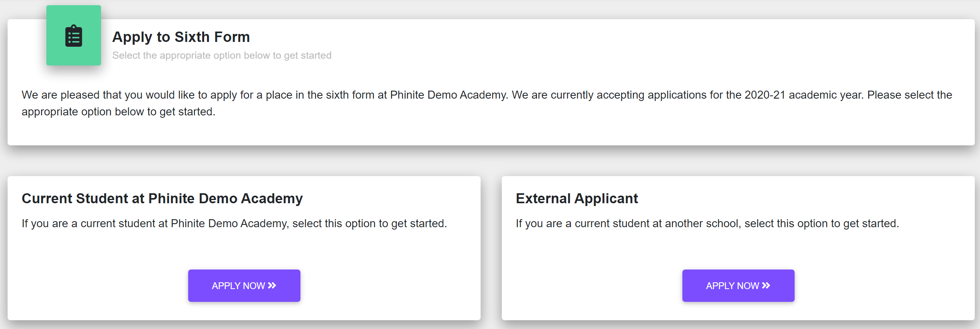Select the 'Apply to Sixth Form' heading
Viewport: 980px width, 329px height.
(181, 37)
